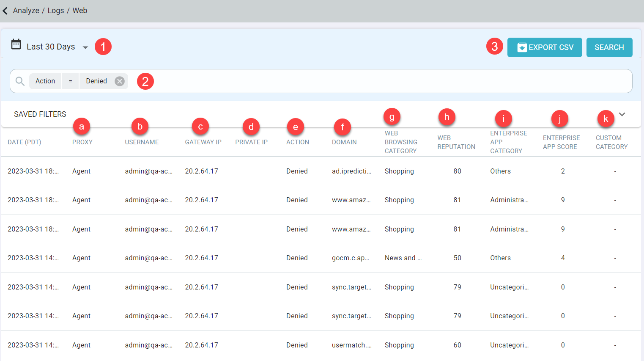
Task: Navigate to Logs in the breadcrumb
Action: pyautogui.click(x=56, y=11)
